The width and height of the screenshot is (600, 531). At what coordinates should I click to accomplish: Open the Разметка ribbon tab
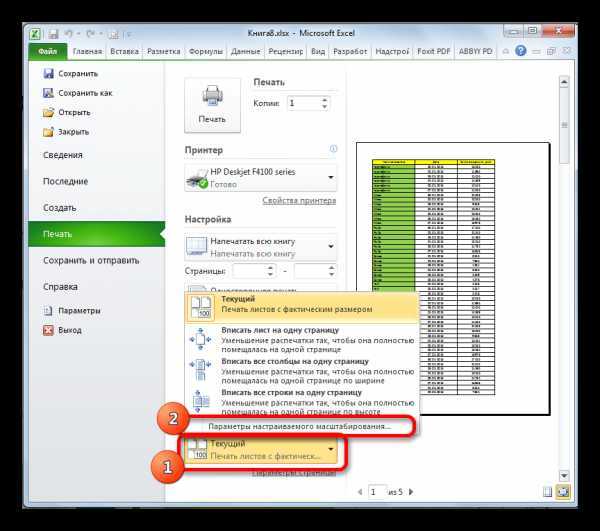pyautogui.click(x=163, y=51)
